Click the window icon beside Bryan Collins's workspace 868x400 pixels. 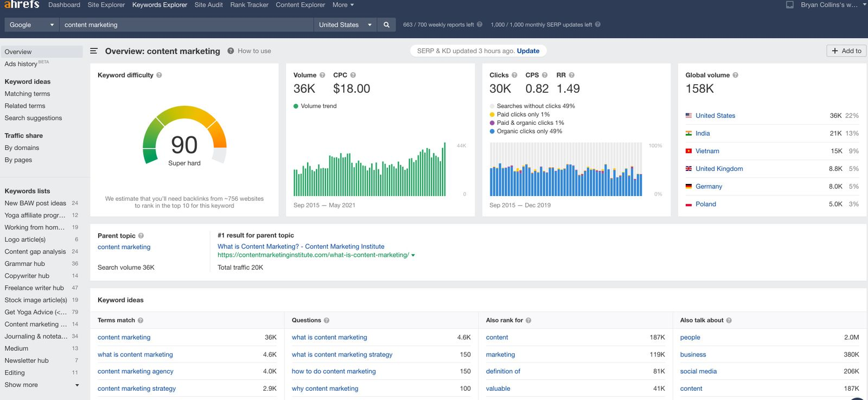click(790, 5)
